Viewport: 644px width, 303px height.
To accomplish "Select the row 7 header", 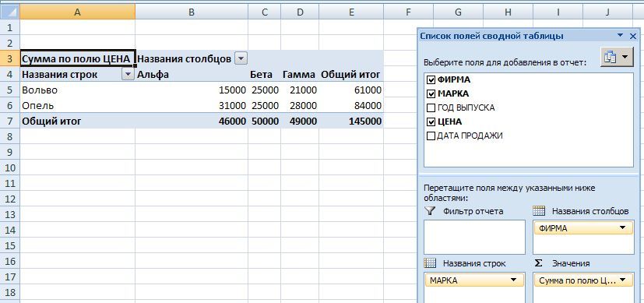I will point(10,121).
